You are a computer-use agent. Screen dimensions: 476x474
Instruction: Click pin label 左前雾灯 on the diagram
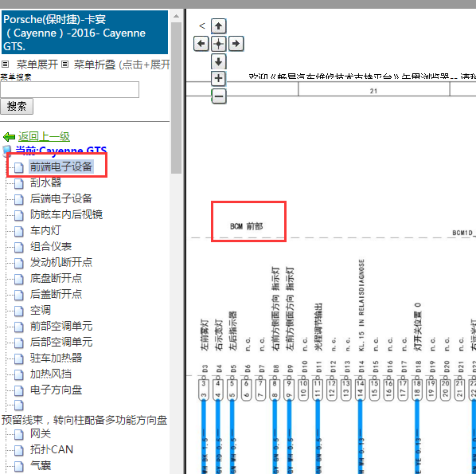(205, 335)
